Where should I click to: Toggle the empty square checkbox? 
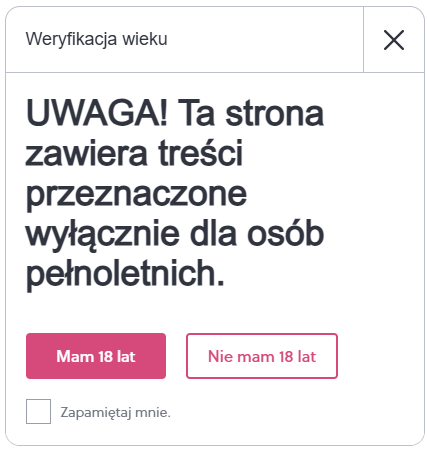[38, 411]
